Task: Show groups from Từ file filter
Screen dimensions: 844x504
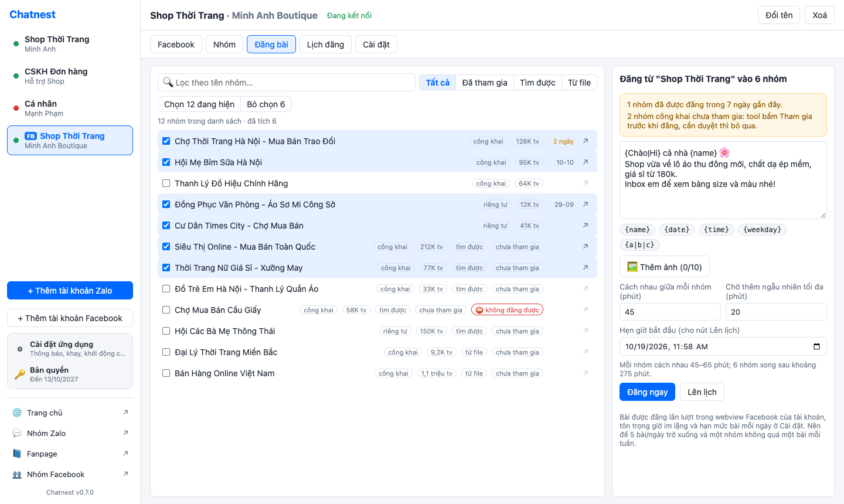Action: tap(579, 83)
